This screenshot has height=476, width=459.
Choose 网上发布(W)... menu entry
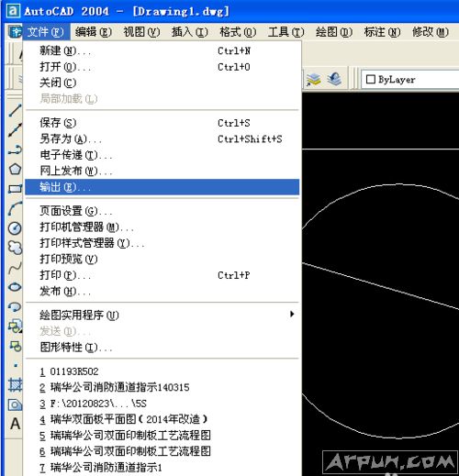(162, 171)
